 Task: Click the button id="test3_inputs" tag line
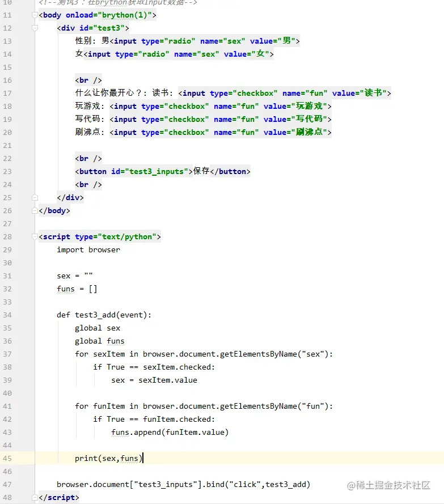pyautogui.click(x=162, y=172)
